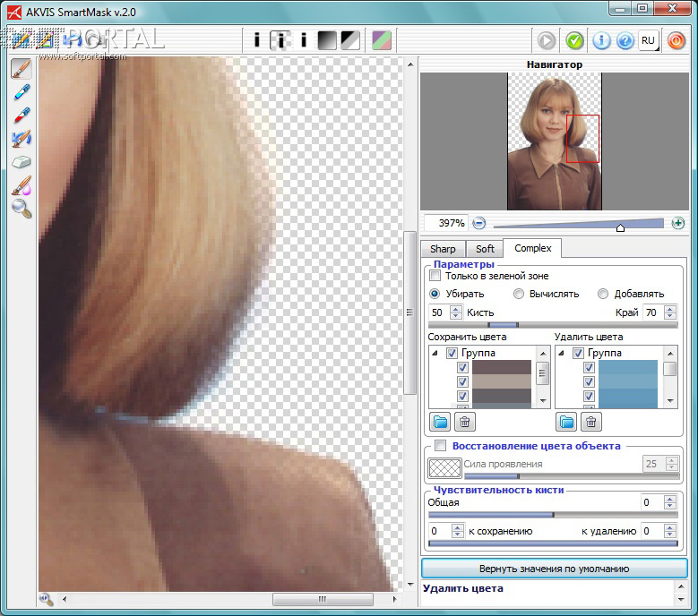Image resolution: width=698 pixels, height=616 pixels.
Task: Click the Общая sensitivity slider handle
Action: 554,515
